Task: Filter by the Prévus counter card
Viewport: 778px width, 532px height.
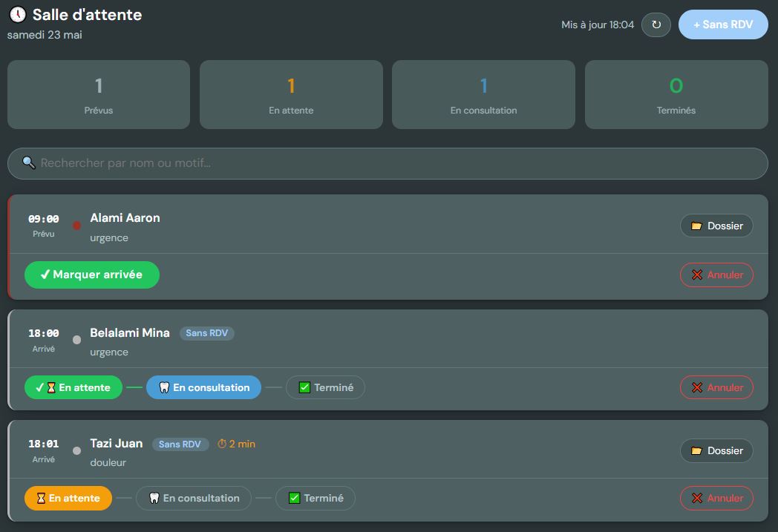Action: point(99,95)
